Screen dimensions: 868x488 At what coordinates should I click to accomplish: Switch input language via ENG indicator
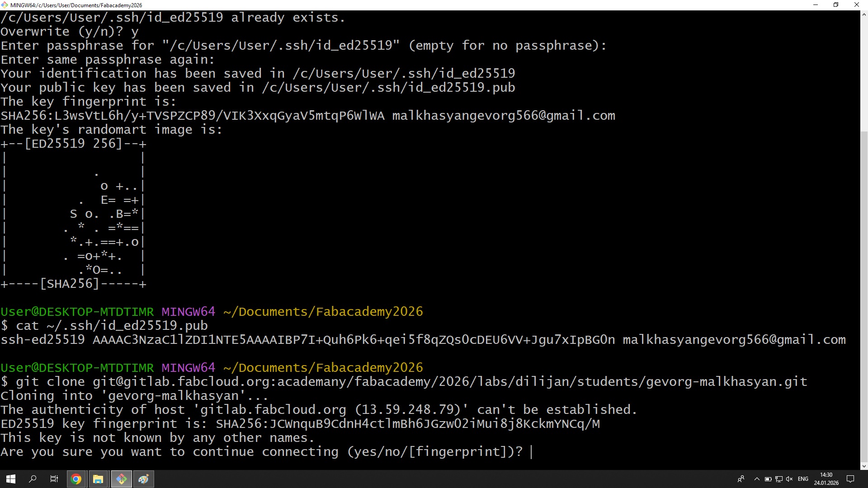pos(803,479)
